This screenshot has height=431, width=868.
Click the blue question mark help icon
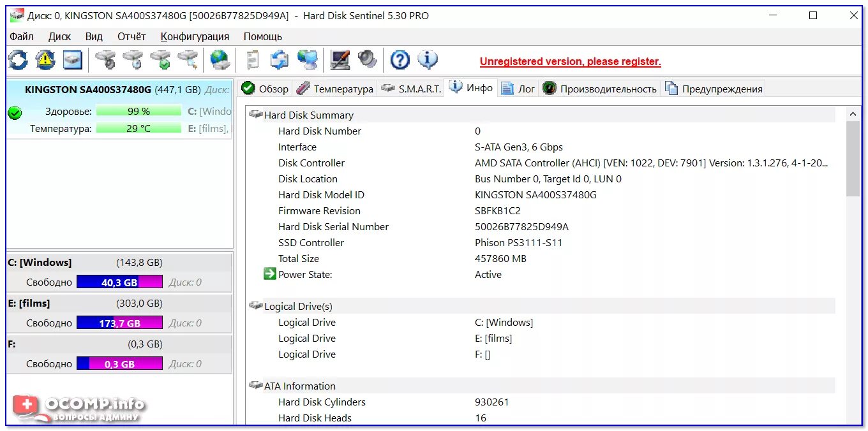(400, 61)
